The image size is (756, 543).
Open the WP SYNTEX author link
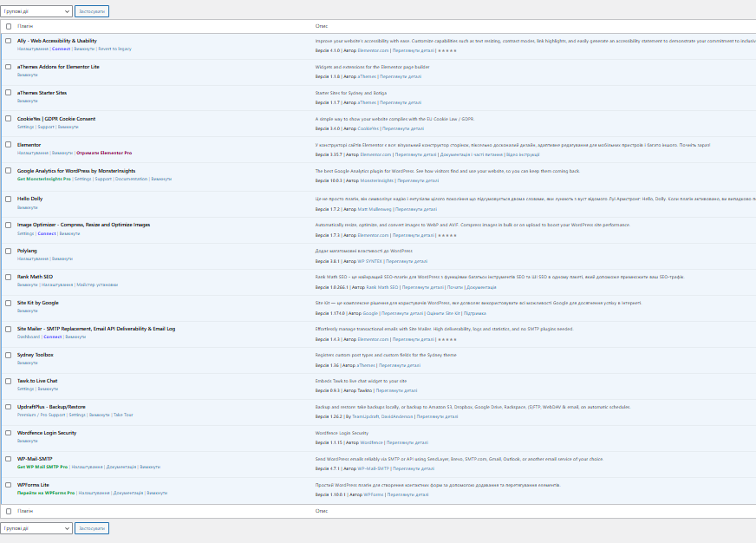pos(370,261)
